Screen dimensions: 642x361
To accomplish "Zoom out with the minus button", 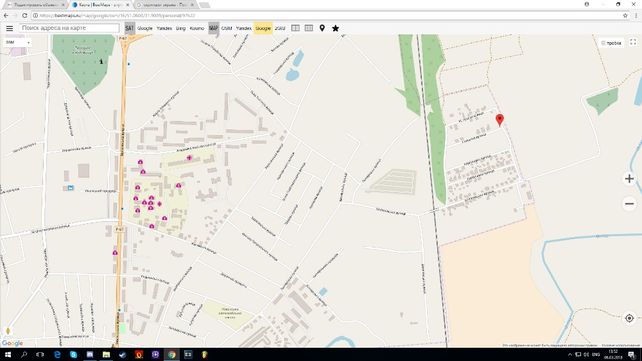I will (x=629, y=203).
